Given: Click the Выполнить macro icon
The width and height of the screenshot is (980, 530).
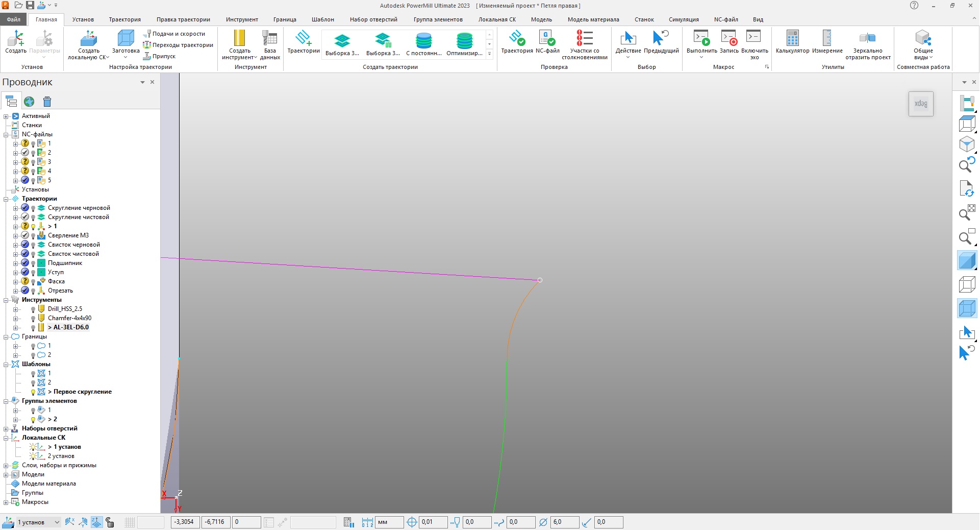Looking at the screenshot, I should click(x=701, y=38).
